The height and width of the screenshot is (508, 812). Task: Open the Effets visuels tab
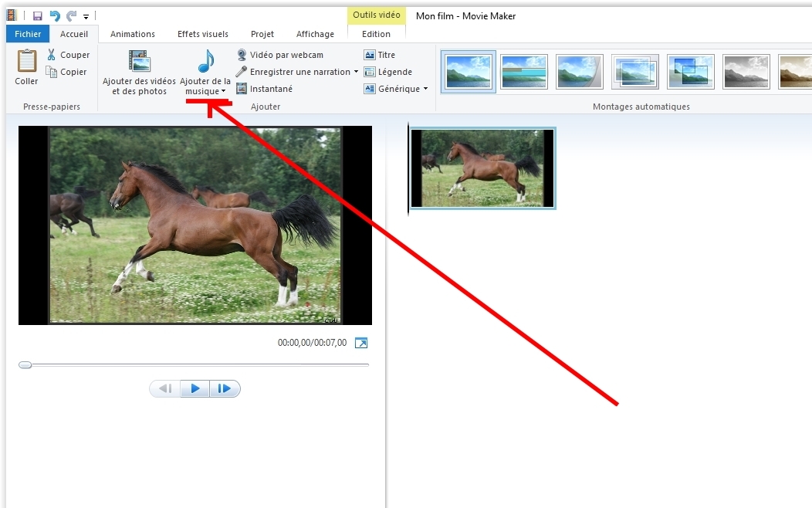203,34
